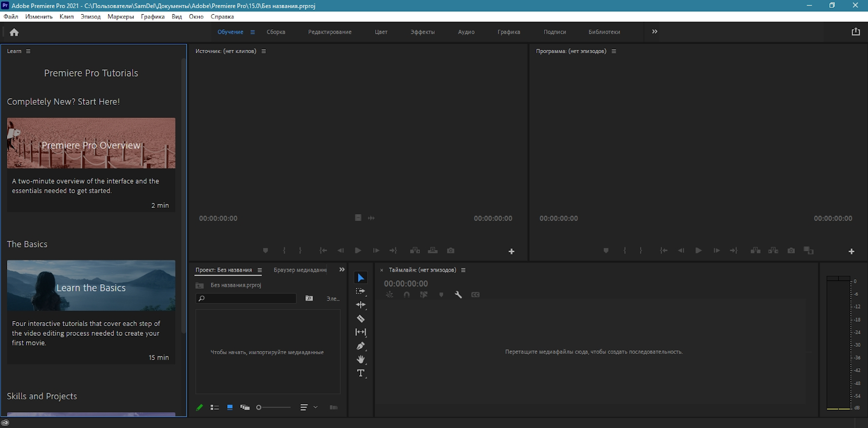Toggle Linked Selection in Timeline
This screenshot has height=428, width=868.
(x=424, y=295)
